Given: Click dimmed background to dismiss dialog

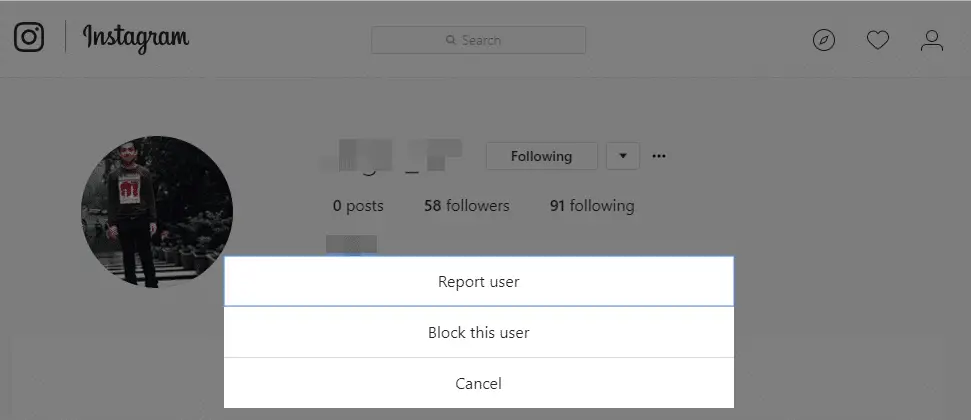Looking at the screenshot, I should click(836, 279).
